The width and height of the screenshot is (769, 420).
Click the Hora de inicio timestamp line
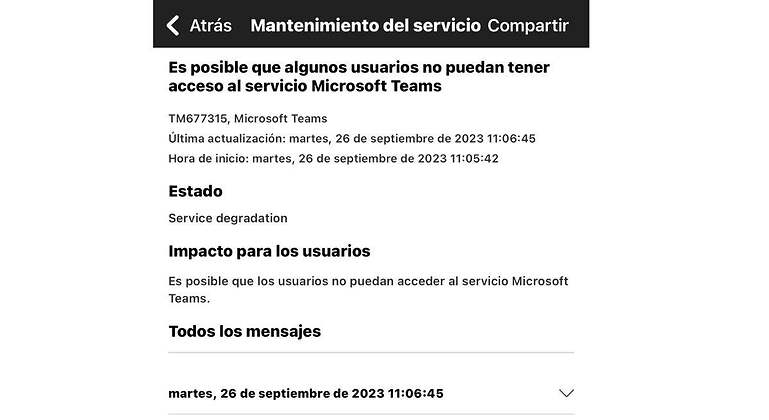click(x=333, y=158)
